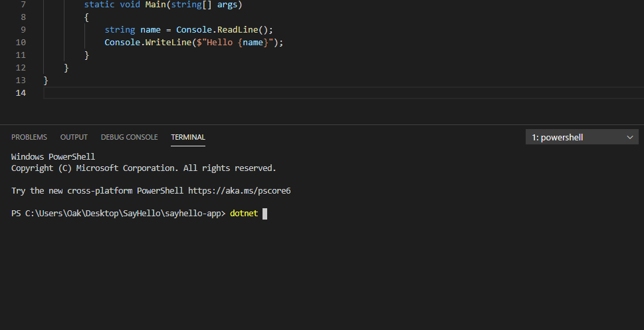The image size is (644, 330).
Task: Click the closing brace on line 13
Action: tap(46, 81)
